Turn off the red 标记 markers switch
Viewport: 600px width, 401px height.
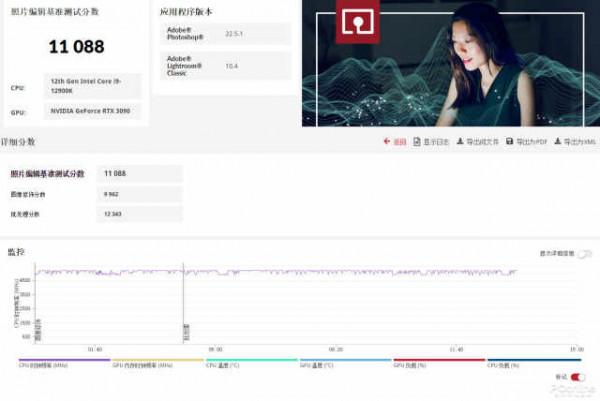pyautogui.click(x=577, y=377)
